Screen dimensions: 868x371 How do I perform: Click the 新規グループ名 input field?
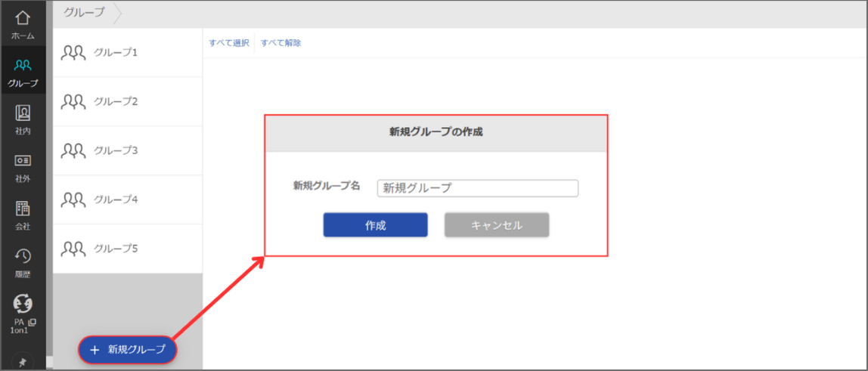[478, 188]
